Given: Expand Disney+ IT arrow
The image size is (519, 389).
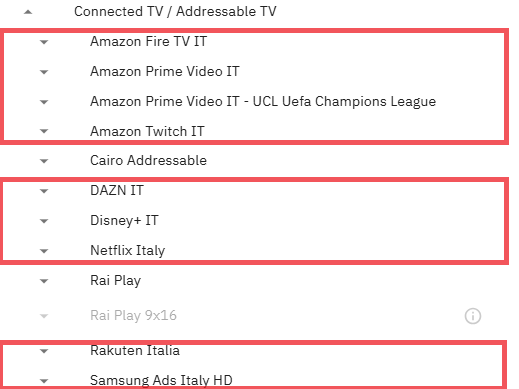Looking at the screenshot, I should (x=44, y=221).
